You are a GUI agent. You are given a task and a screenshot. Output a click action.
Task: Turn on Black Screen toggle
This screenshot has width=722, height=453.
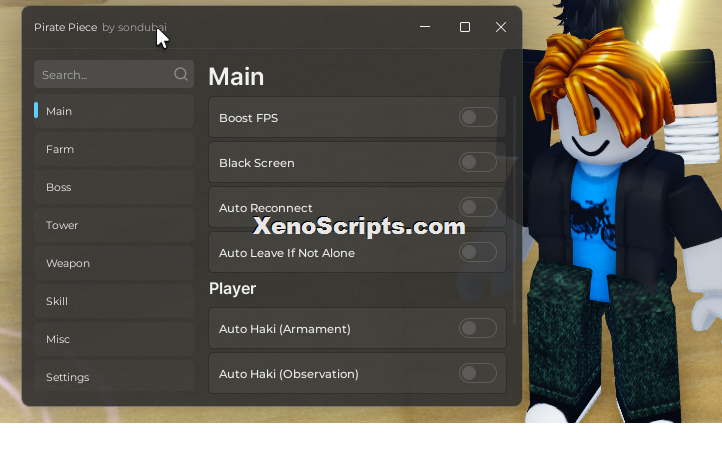tap(477, 162)
